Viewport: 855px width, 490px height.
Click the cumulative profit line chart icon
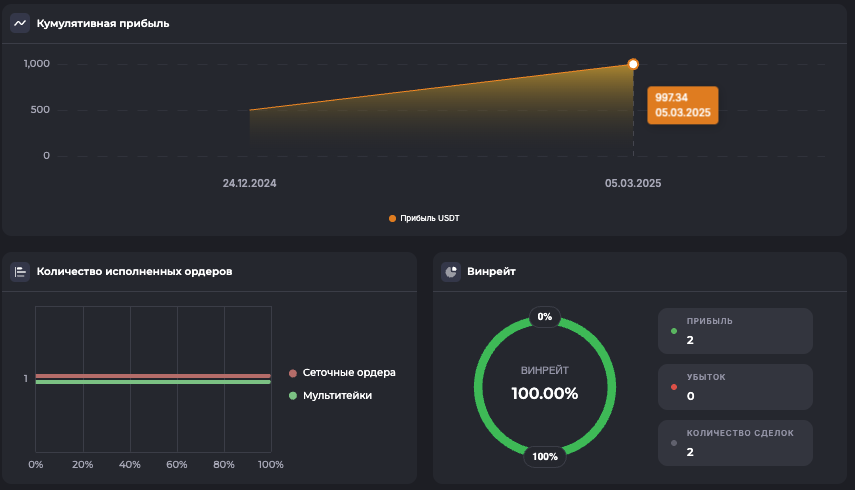pos(20,23)
